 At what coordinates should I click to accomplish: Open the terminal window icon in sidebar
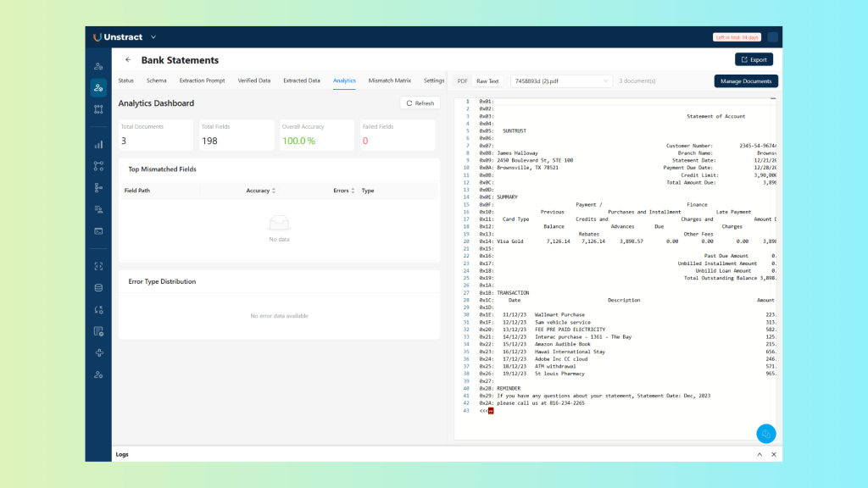98,230
